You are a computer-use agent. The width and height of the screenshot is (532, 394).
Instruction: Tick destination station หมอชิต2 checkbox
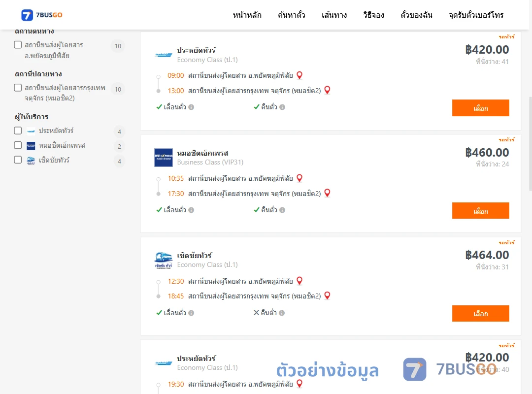(18, 88)
